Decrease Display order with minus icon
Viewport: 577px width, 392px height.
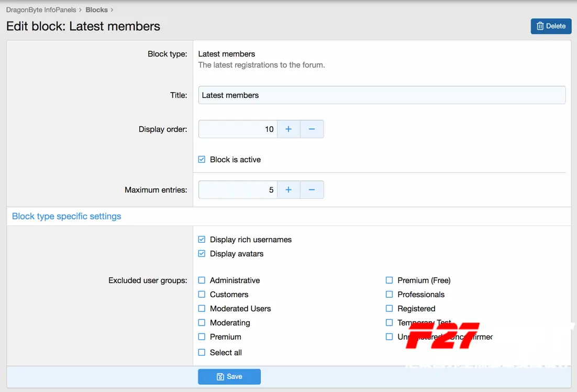(x=312, y=129)
